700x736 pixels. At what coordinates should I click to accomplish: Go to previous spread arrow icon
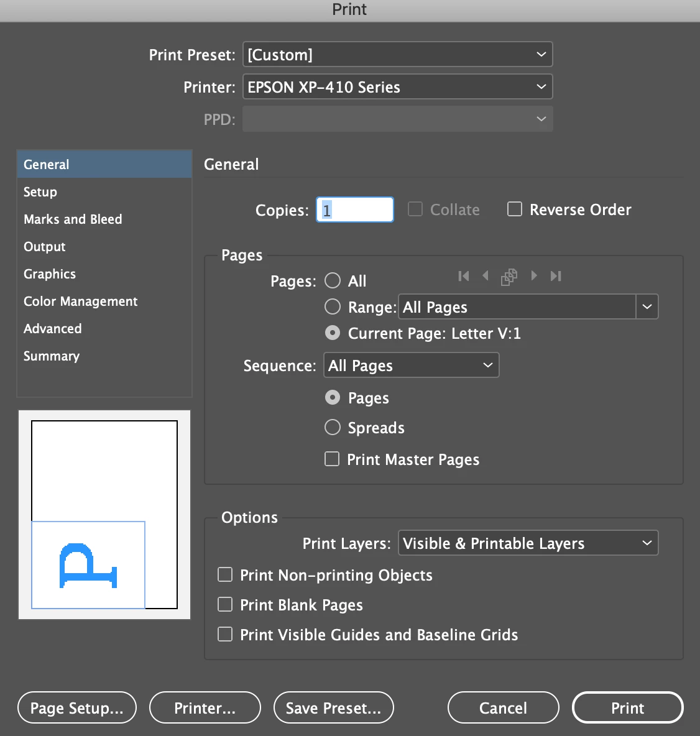[486, 275]
